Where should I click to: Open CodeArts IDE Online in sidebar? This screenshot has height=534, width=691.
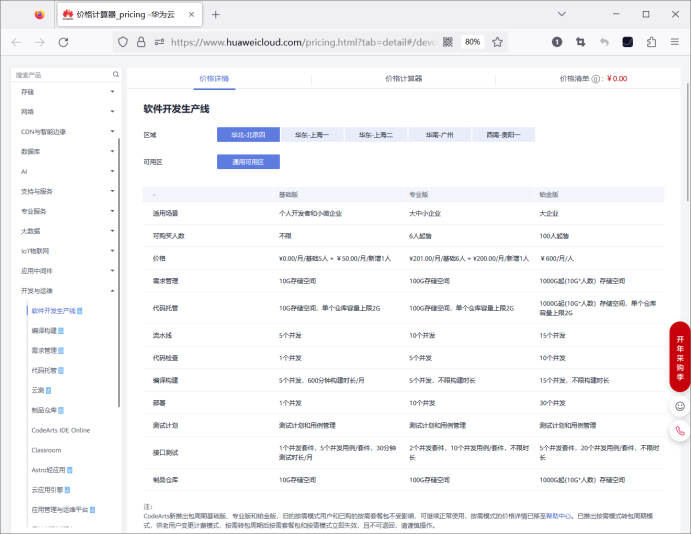(61, 430)
